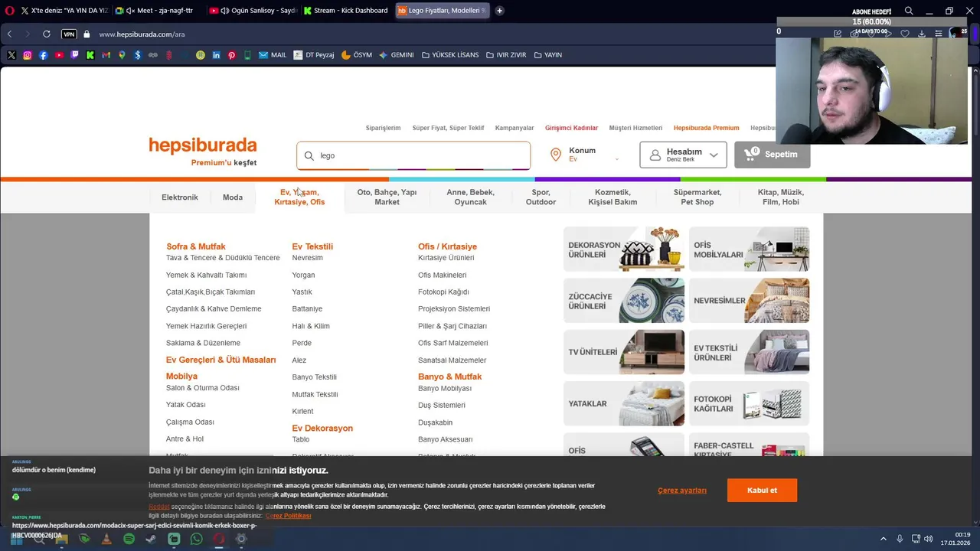The image size is (980, 551).
Task: Click the magnifier icon in search box
Action: (309, 155)
